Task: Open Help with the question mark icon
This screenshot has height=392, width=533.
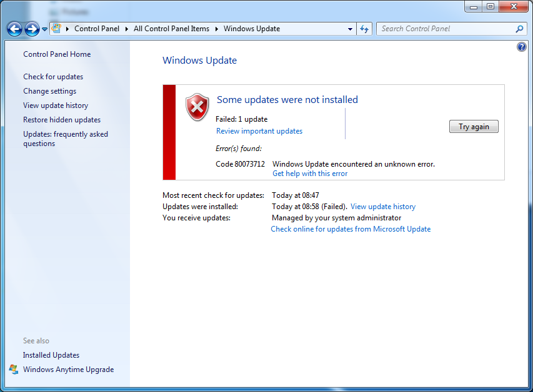Action: (522, 47)
